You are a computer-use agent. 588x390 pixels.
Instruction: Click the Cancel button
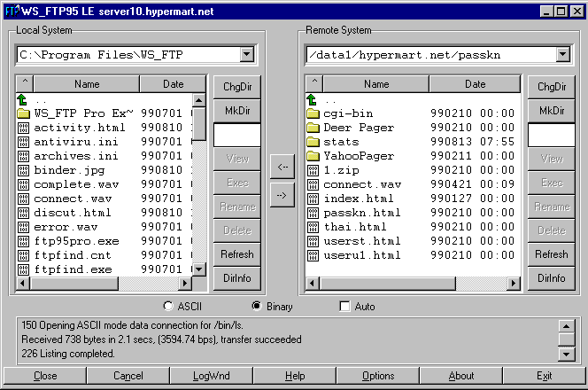click(128, 376)
